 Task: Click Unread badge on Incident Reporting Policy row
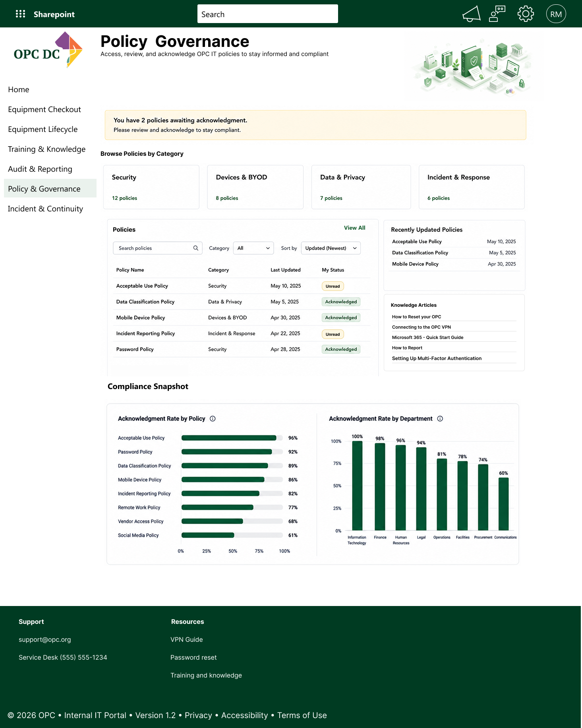tap(333, 334)
